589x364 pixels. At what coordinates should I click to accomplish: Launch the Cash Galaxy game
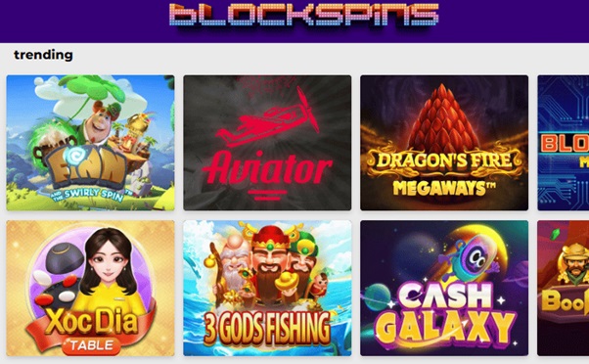(444, 288)
